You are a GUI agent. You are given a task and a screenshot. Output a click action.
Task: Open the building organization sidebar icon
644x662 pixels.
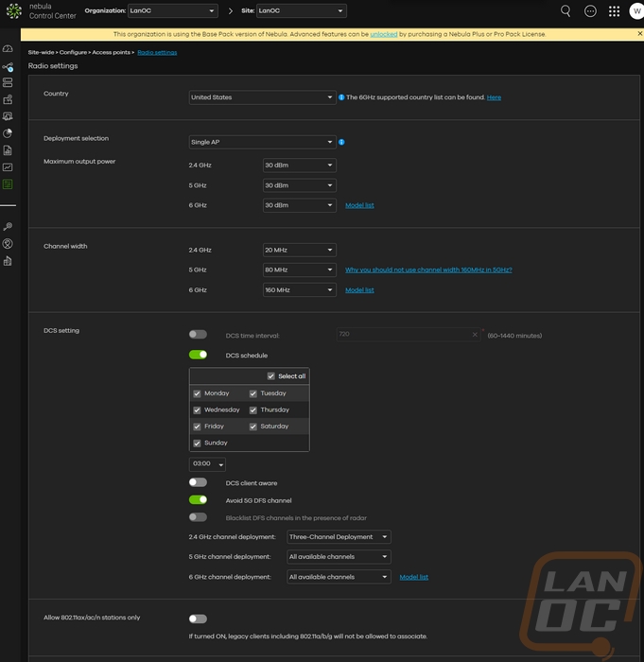click(8, 261)
